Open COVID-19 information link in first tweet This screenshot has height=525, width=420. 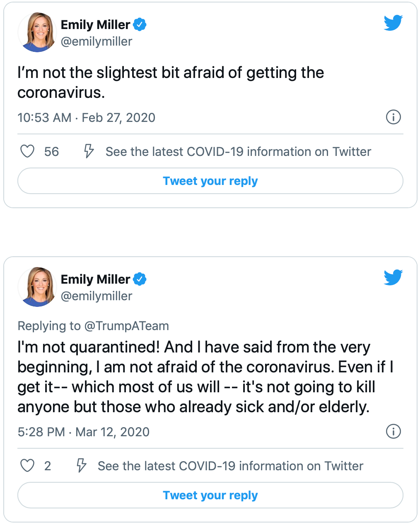238,152
